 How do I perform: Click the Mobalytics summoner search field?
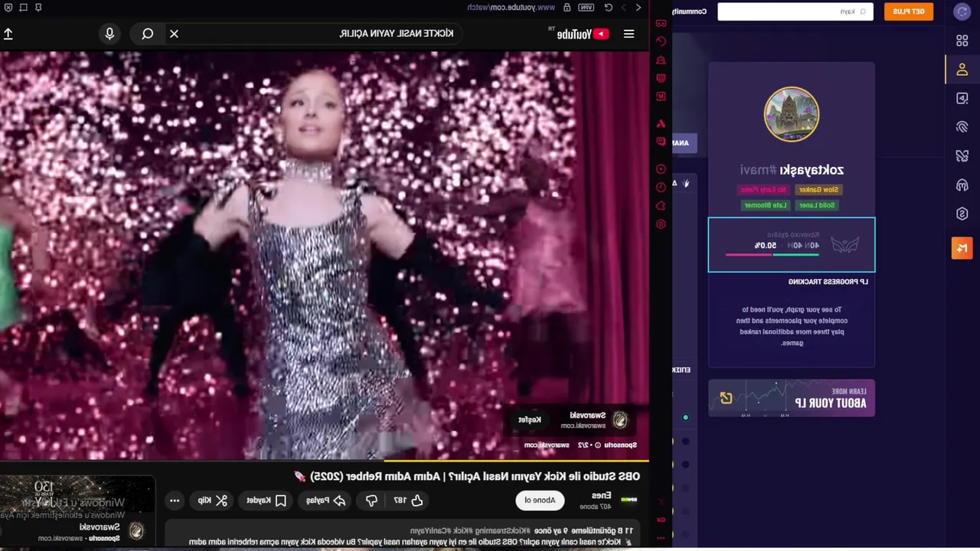point(795,11)
